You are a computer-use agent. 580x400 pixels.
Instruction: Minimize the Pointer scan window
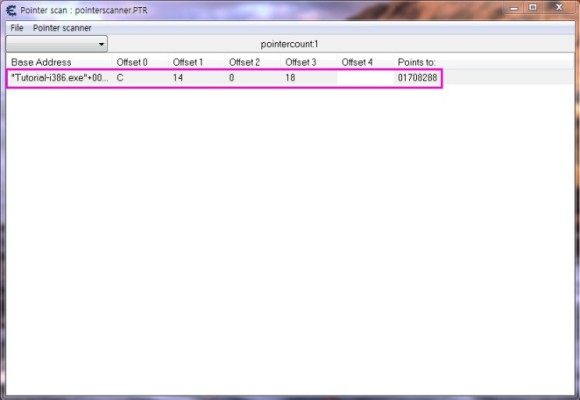pos(514,8)
